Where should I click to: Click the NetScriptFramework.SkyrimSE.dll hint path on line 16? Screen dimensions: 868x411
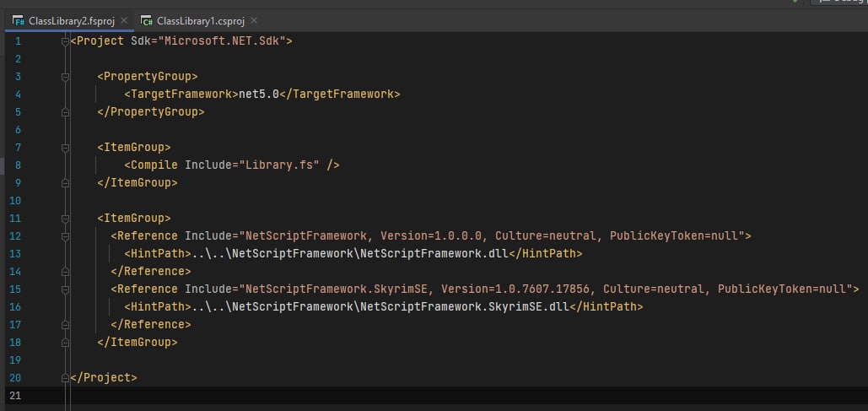tap(380, 307)
